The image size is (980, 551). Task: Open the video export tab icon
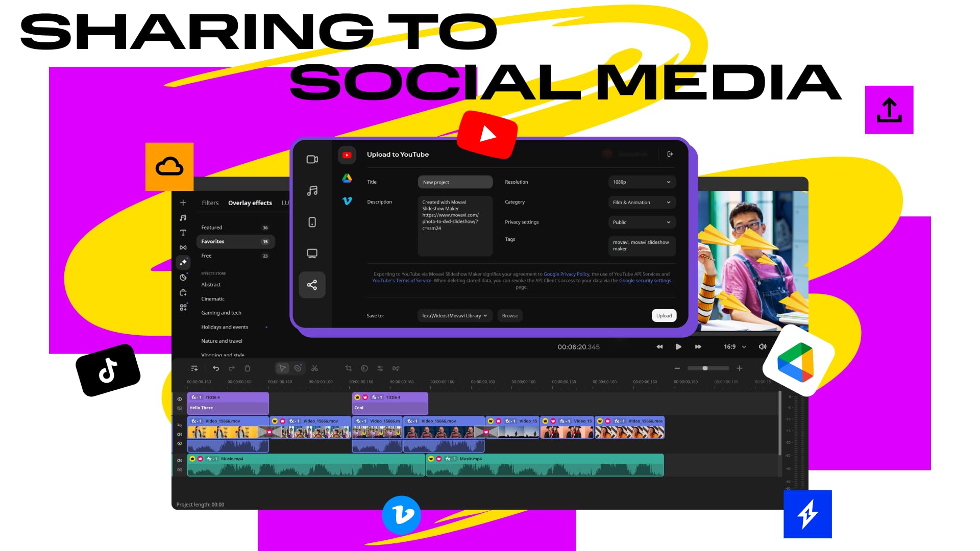point(312,160)
